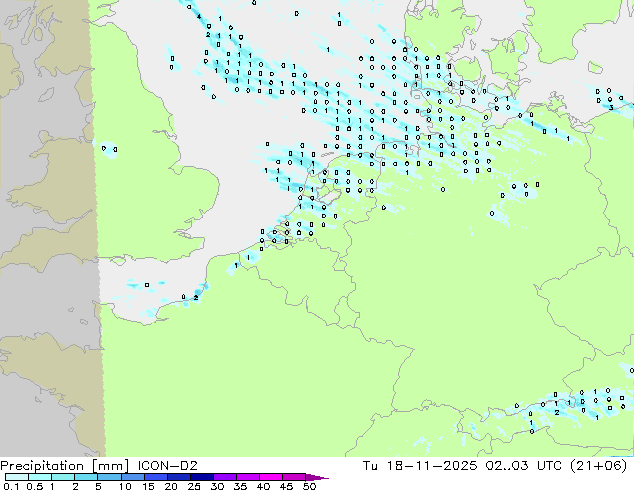Click the '02..03 UTC' time label
634x490 pixels.
click(x=524, y=466)
